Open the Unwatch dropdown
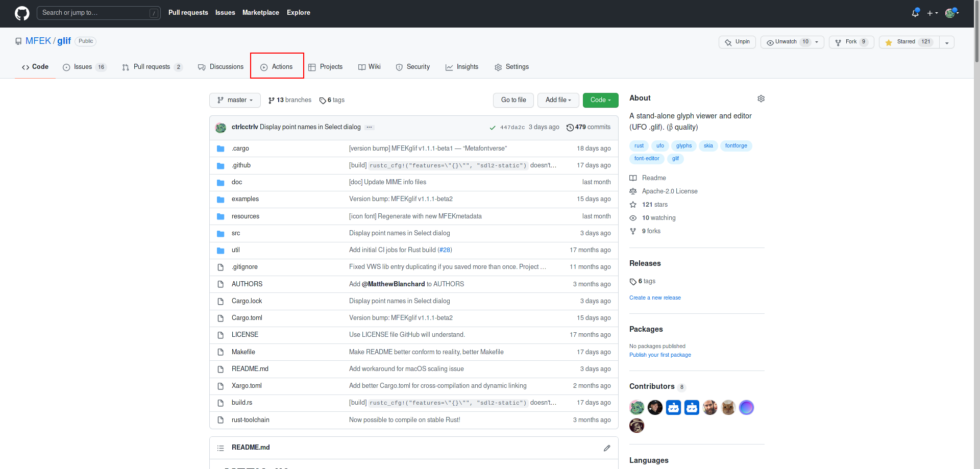 click(792, 42)
